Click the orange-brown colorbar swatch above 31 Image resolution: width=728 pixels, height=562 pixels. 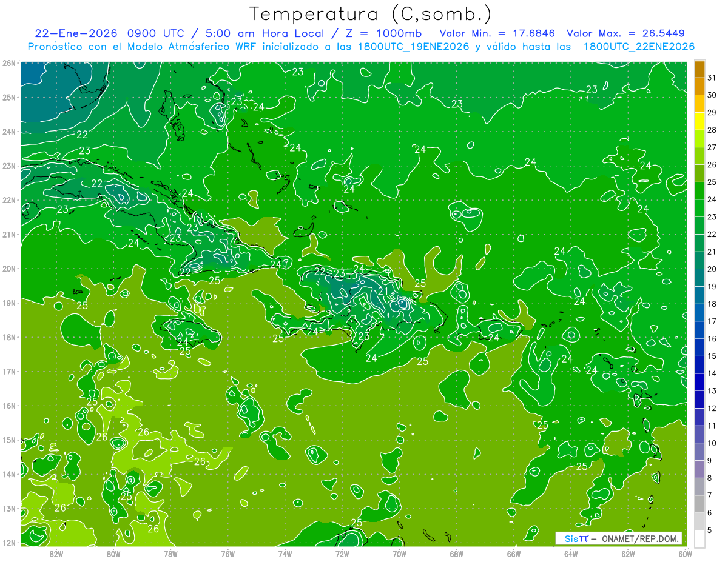699,70
